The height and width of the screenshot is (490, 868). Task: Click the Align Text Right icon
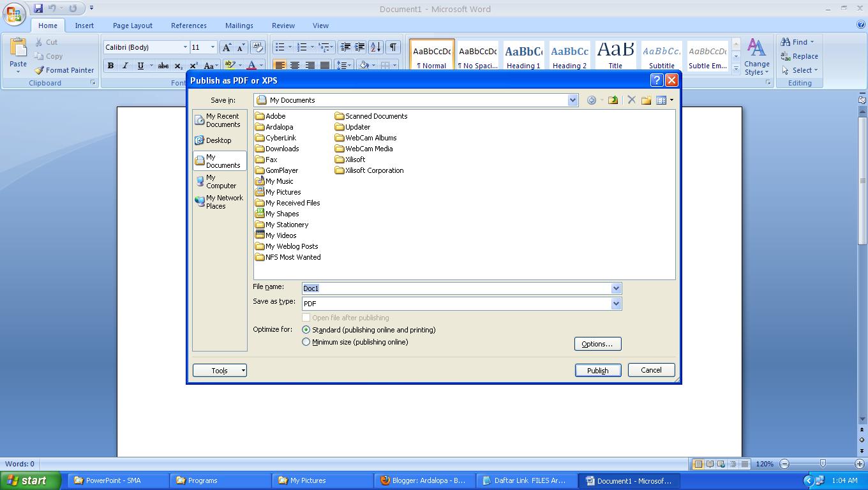[x=310, y=66]
